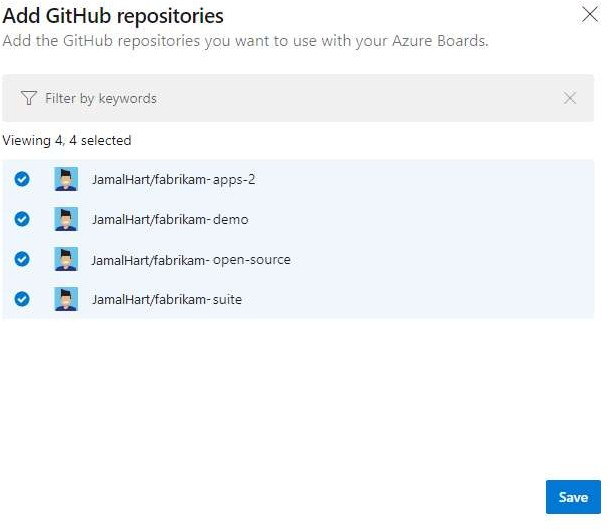Viewport: 610px width, 530px height.
Task: Click the "Viewing 4, 4 selected" status text
Action: [67, 141]
